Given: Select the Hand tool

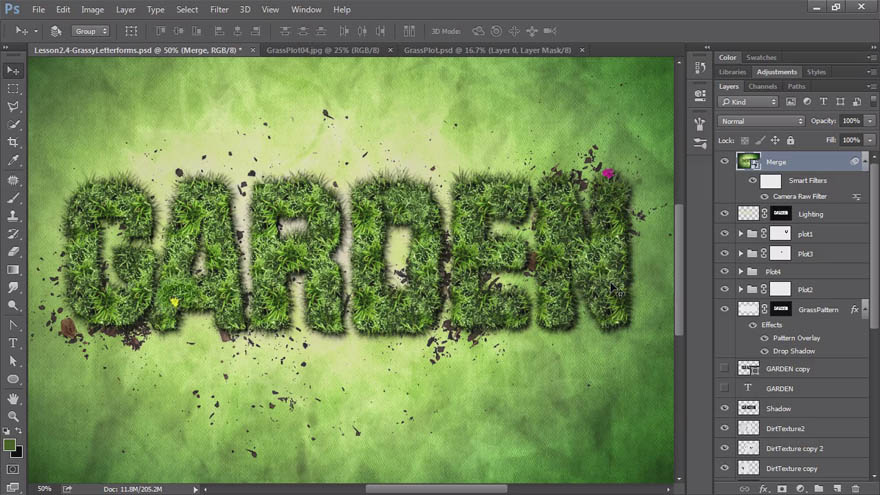Looking at the screenshot, I should (x=13, y=398).
